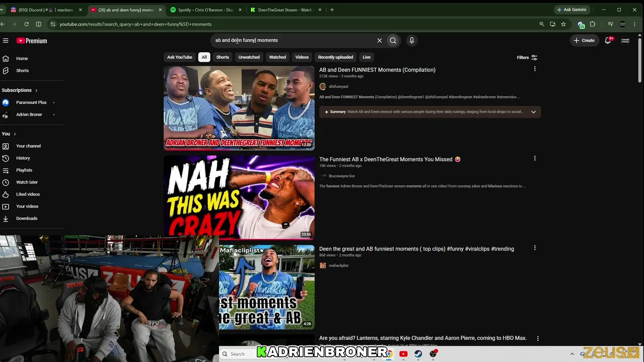Image resolution: width=644 pixels, height=362 pixels.
Task: View site information in the address bar
Action: click(x=53, y=24)
